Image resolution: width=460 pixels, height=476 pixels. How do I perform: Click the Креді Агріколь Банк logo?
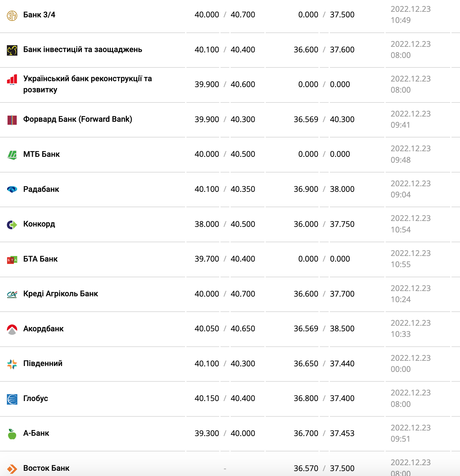pos(12,294)
